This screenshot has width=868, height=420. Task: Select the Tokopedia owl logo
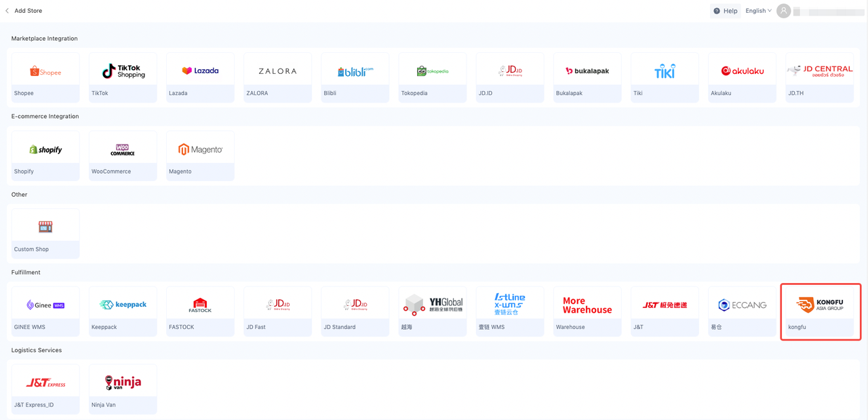[432, 71]
